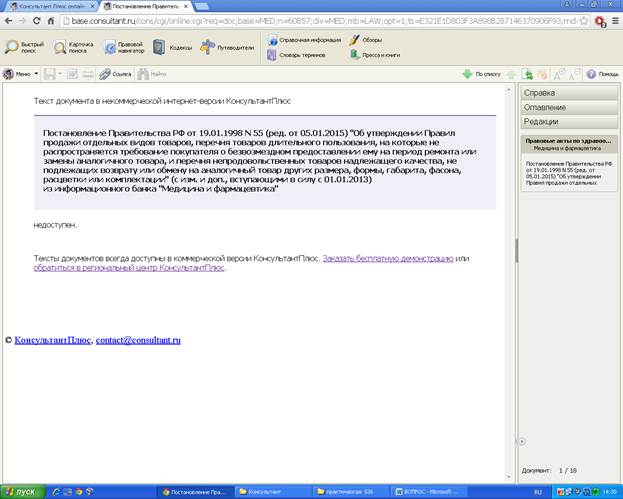623x499 pixels.
Task: Click the Найти binoculars find button
Action: (152, 74)
